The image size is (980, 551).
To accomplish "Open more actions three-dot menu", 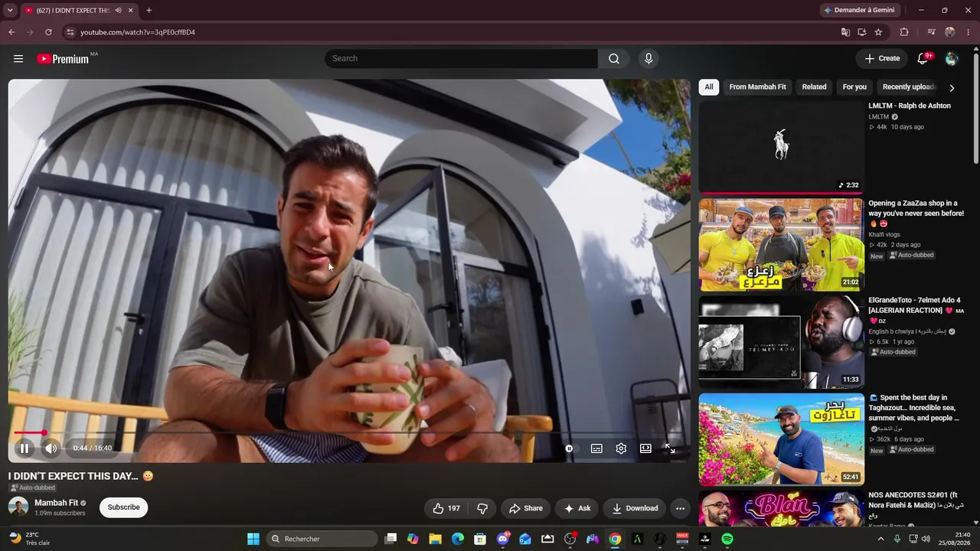I will click(680, 508).
